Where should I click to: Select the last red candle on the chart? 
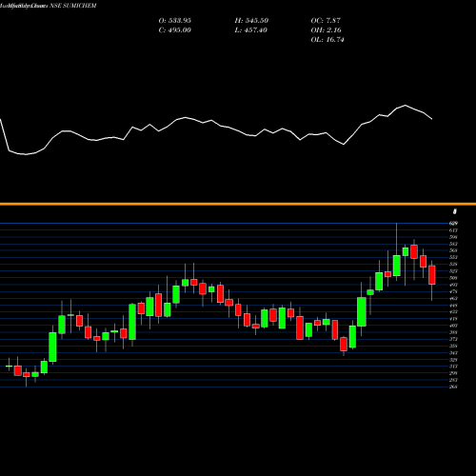[432, 275]
